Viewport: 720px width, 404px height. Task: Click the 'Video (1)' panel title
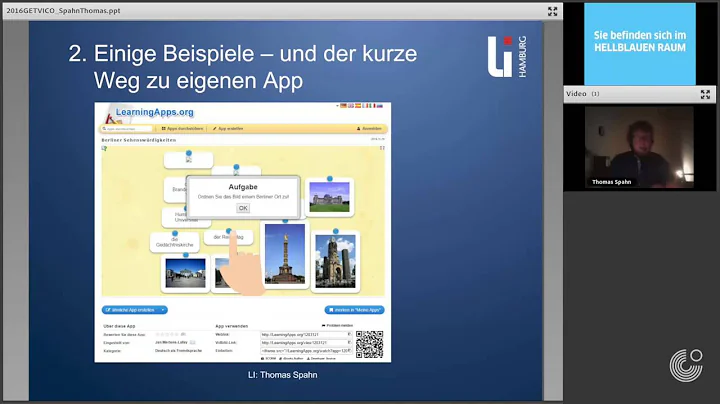[x=582, y=94]
